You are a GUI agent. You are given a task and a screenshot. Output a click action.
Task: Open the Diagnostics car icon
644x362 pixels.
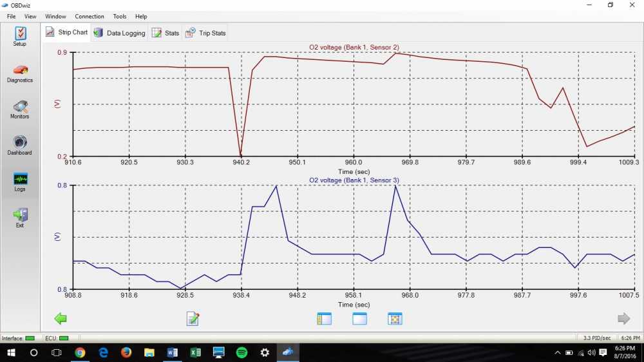pyautogui.click(x=20, y=72)
